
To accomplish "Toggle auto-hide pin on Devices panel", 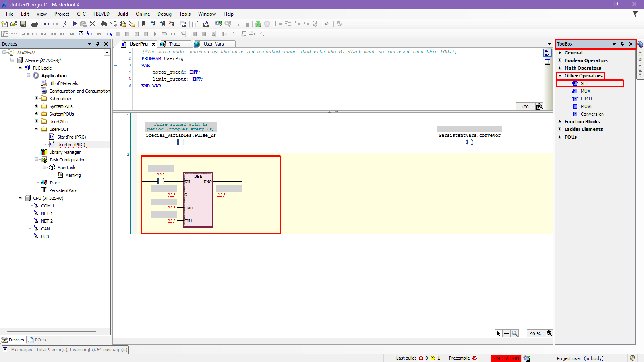I will [97, 44].
